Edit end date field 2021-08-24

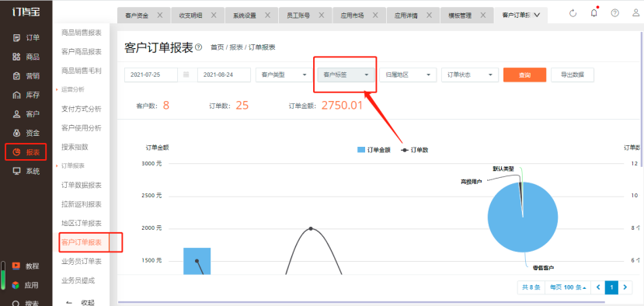224,75
